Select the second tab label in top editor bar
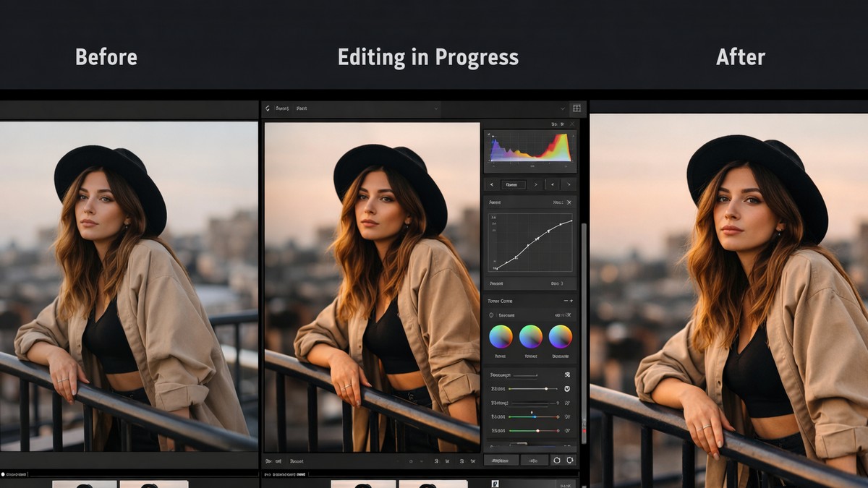 (302, 108)
